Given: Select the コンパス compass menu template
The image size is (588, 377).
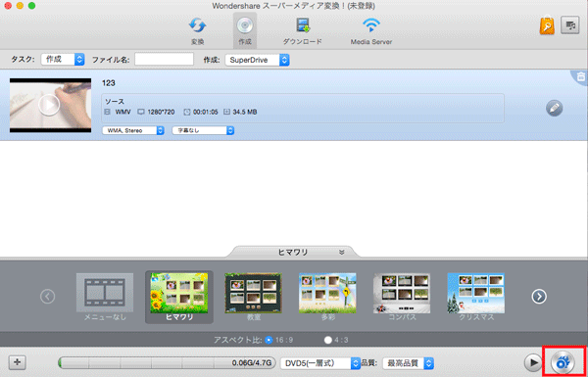Looking at the screenshot, I should [402, 297].
